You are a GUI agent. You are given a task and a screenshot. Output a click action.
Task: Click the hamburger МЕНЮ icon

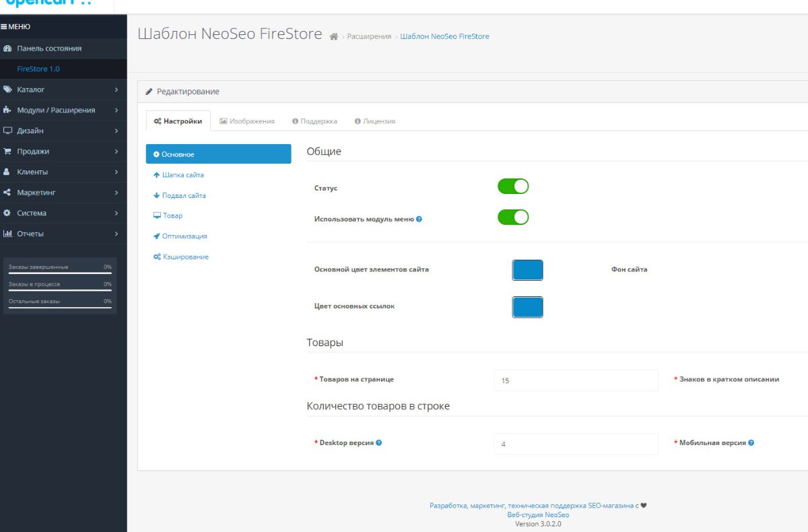[x=4, y=27]
